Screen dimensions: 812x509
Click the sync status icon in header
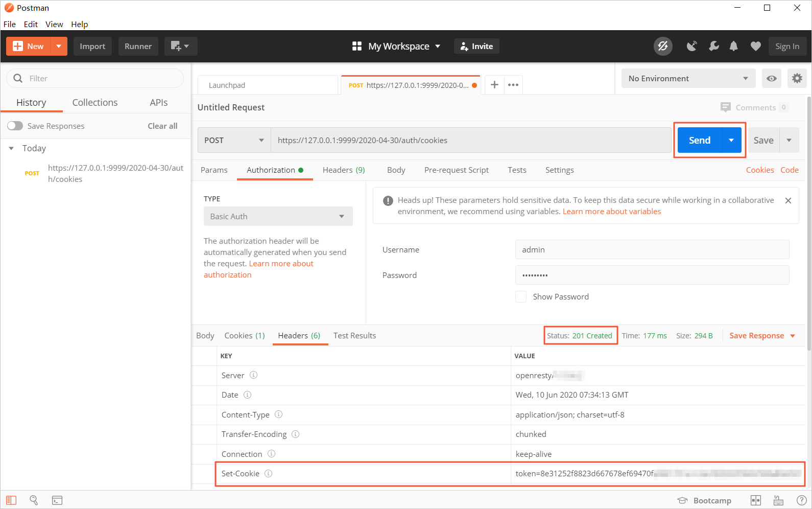click(663, 46)
